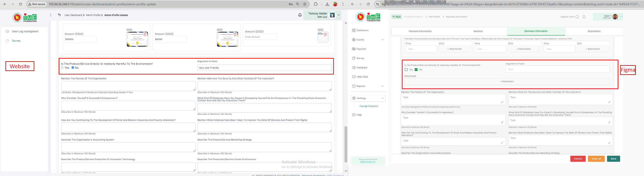Expand the Mention The Policies textarea in Figma
This screenshot has height=176, width=644.
click(502, 102)
